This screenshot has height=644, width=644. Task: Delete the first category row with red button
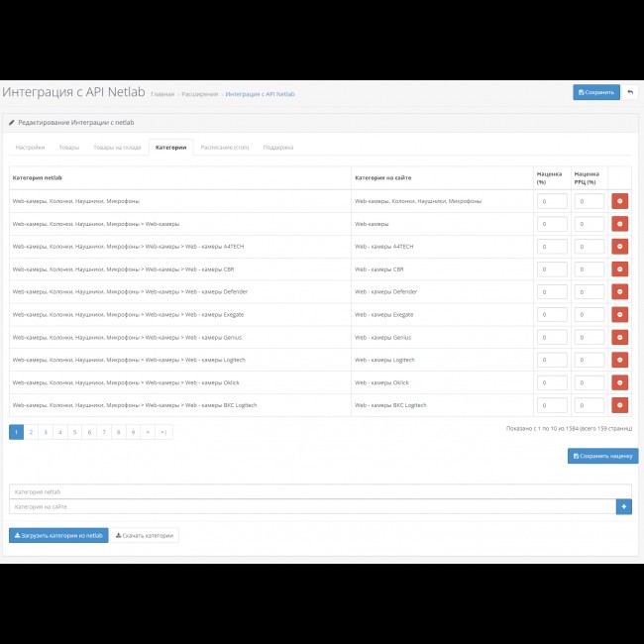(619, 200)
